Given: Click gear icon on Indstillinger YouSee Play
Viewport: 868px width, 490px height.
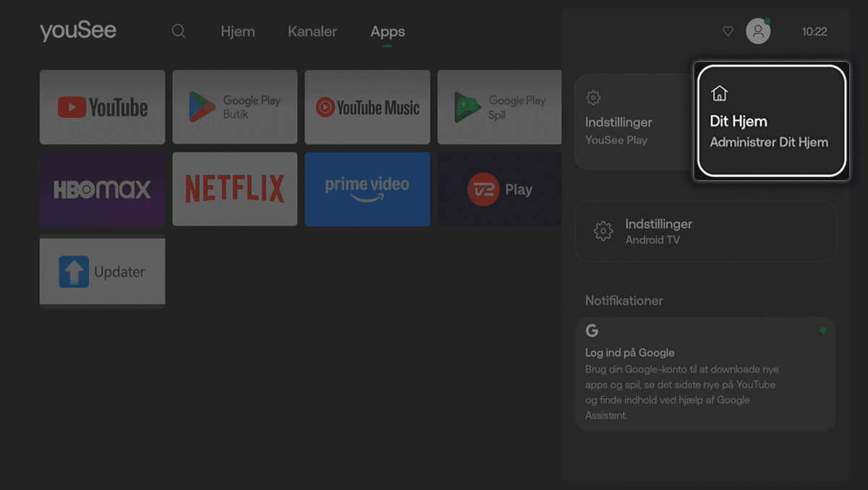Looking at the screenshot, I should 593,97.
